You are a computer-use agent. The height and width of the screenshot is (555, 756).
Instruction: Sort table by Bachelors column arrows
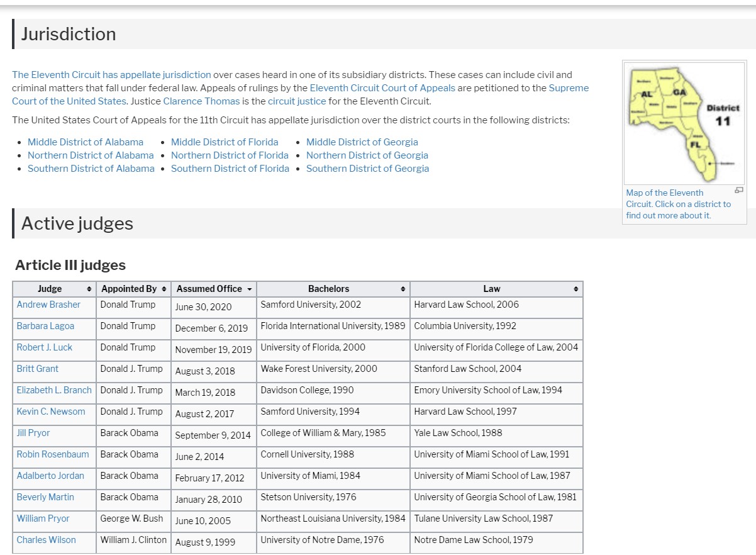coord(403,289)
